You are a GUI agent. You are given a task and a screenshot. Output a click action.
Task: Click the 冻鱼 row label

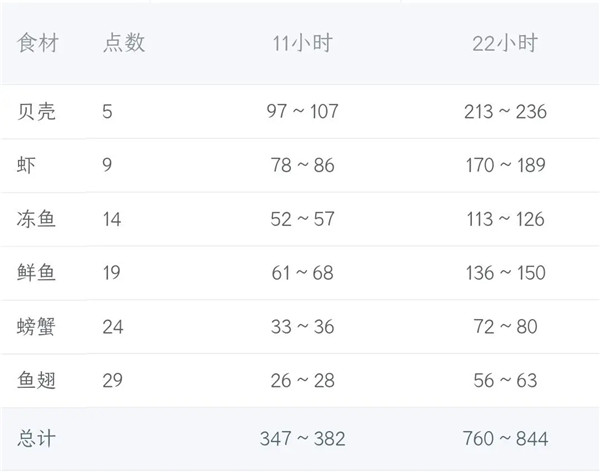[x=38, y=219]
